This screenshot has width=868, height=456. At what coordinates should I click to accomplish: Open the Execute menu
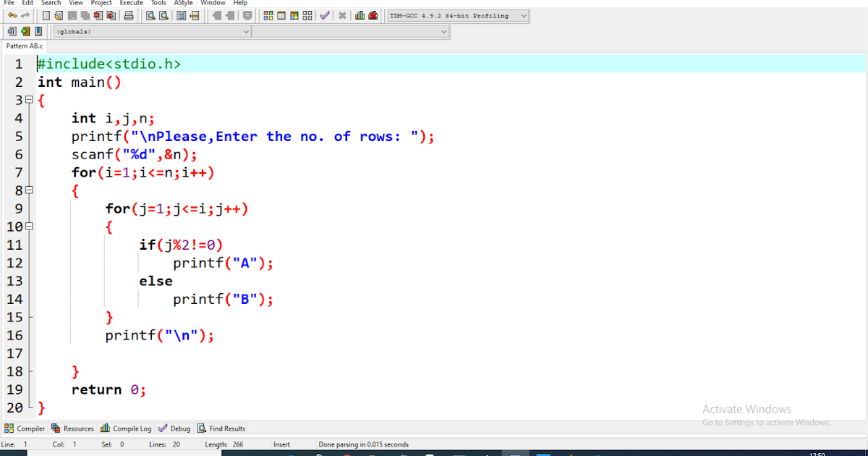tap(131, 3)
